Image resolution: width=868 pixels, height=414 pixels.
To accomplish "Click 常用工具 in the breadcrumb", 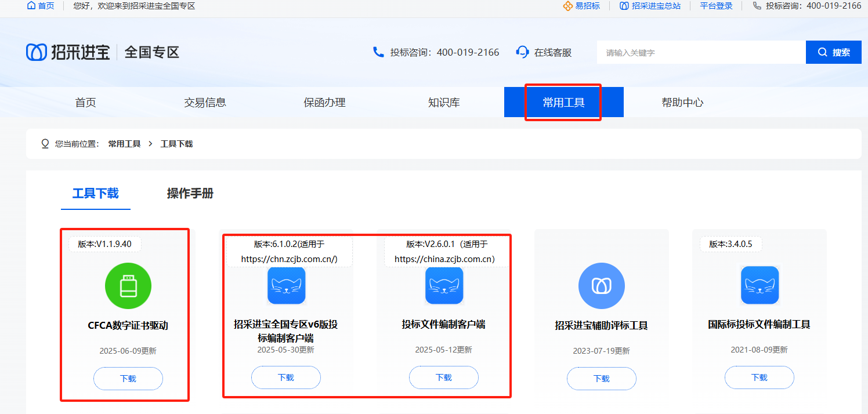I will point(125,144).
